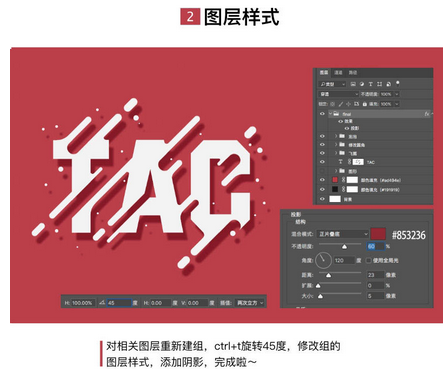Switch to the 通道 tab

pyautogui.click(x=338, y=72)
